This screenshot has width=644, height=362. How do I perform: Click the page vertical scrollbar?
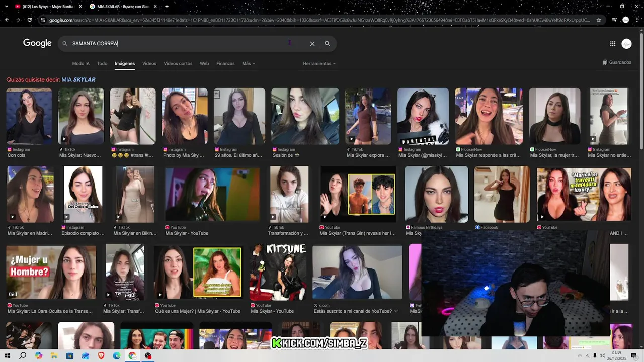(641, 90)
